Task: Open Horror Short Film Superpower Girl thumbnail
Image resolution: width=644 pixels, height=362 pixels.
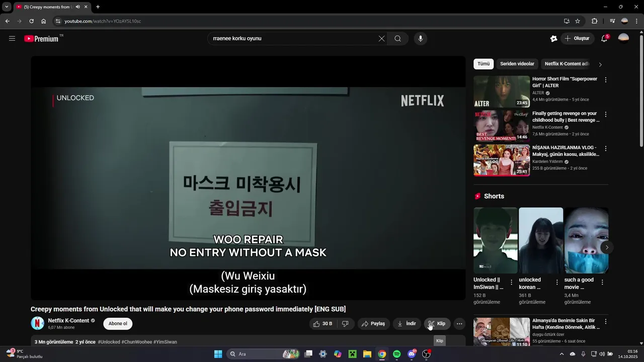Action: tap(502, 92)
